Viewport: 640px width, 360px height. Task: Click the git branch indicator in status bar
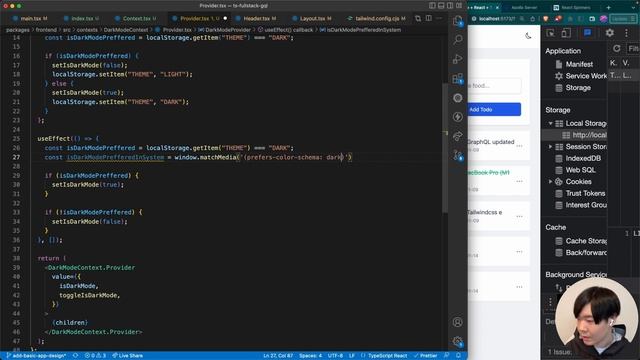tap(36, 356)
